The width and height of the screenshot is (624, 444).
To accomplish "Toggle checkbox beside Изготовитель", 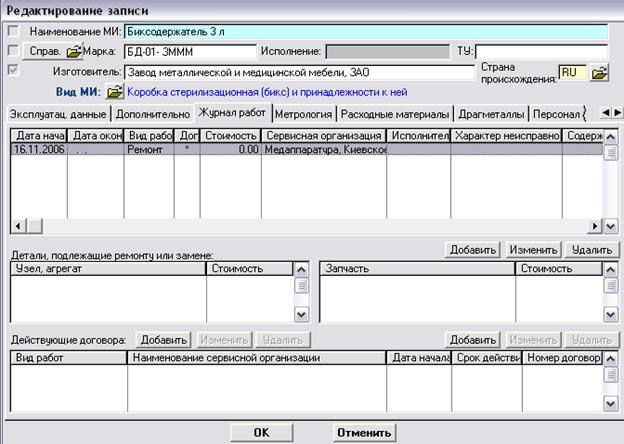I will 13,71.
